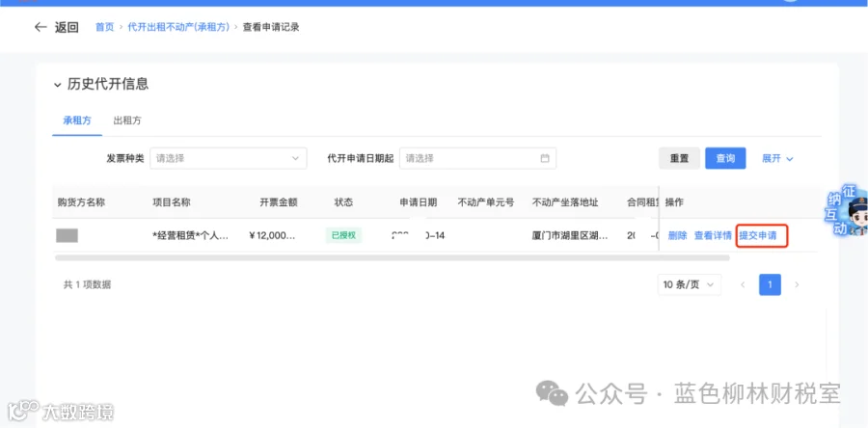868x428 pixels.
Task: Collapse the 历史代开信息 section chevron
Action: point(57,85)
